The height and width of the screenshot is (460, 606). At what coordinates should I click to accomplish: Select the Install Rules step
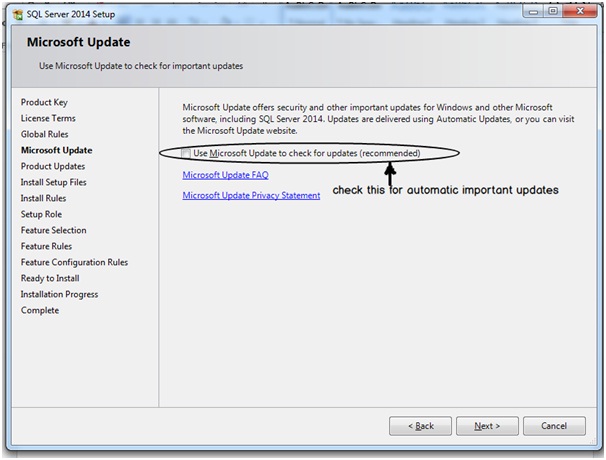[43, 198]
